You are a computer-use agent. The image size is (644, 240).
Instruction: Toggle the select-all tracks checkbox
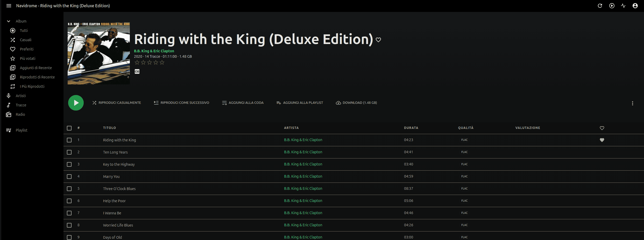(69, 128)
